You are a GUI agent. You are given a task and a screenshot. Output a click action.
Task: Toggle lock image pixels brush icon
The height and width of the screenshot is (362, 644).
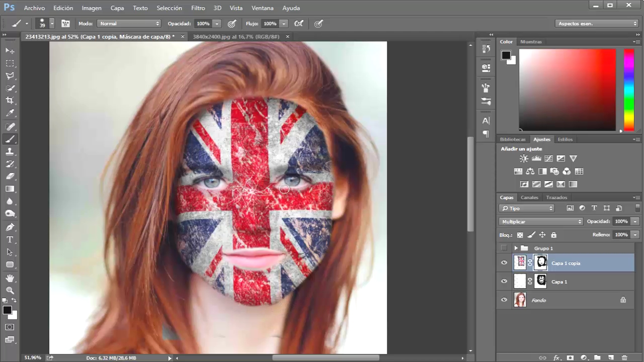click(531, 235)
